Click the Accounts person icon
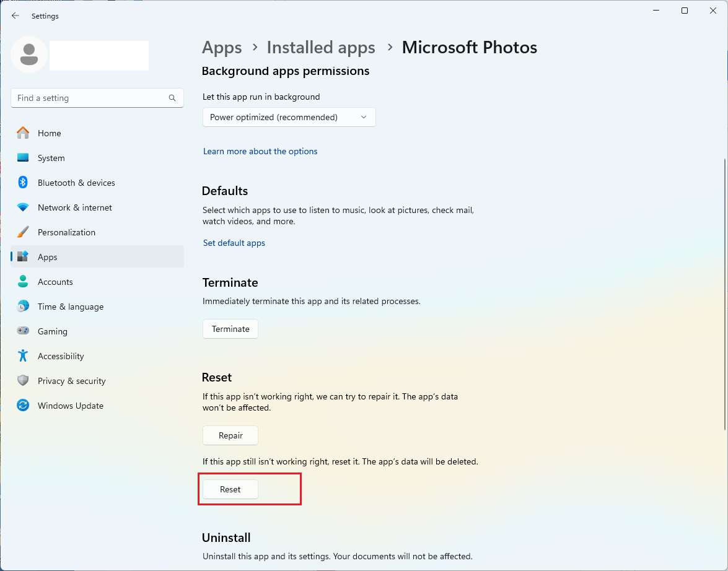Image resolution: width=728 pixels, height=571 pixels. pos(23,281)
